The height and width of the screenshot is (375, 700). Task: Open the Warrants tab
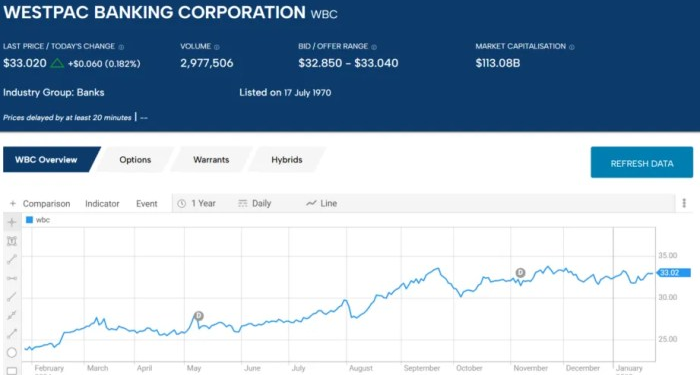pyautogui.click(x=211, y=159)
